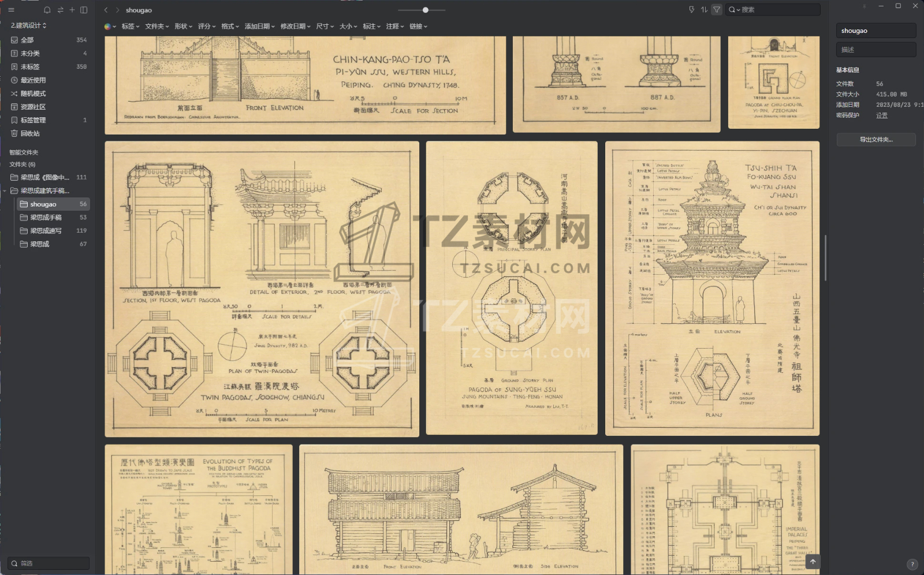The height and width of the screenshot is (575, 924).
Task: Open 随机模式 in the sidebar
Action: pyautogui.click(x=33, y=94)
